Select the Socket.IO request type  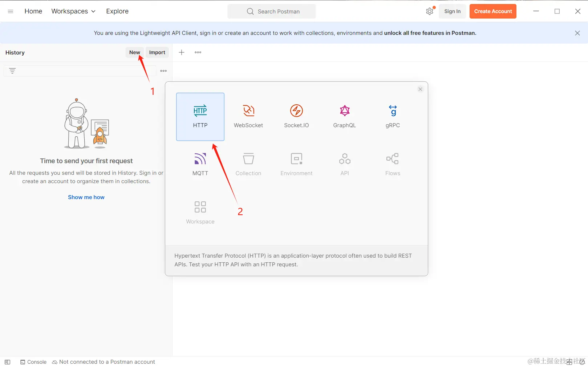coord(296,117)
